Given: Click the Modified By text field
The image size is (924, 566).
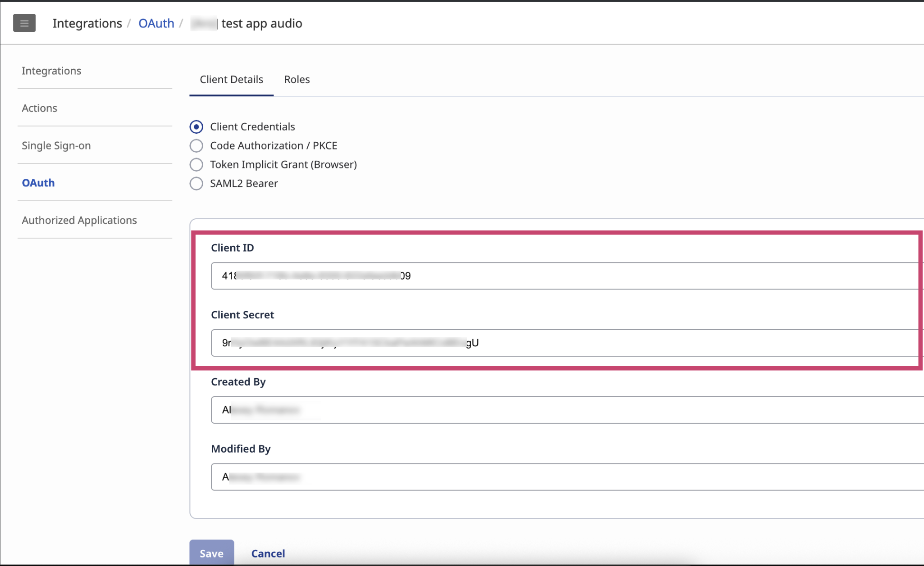Looking at the screenshot, I should (565, 476).
